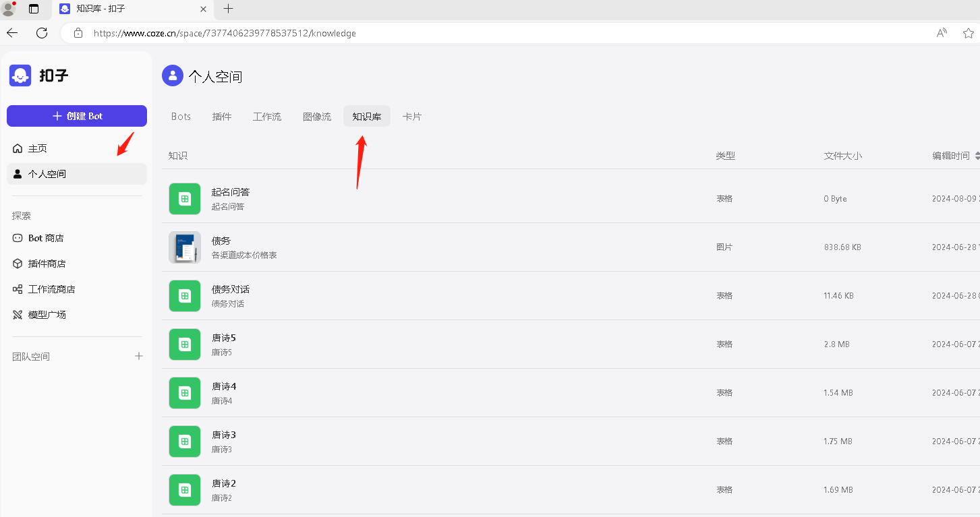Switch to the 卡片 tab
This screenshot has width=980, height=517.
tap(412, 117)
